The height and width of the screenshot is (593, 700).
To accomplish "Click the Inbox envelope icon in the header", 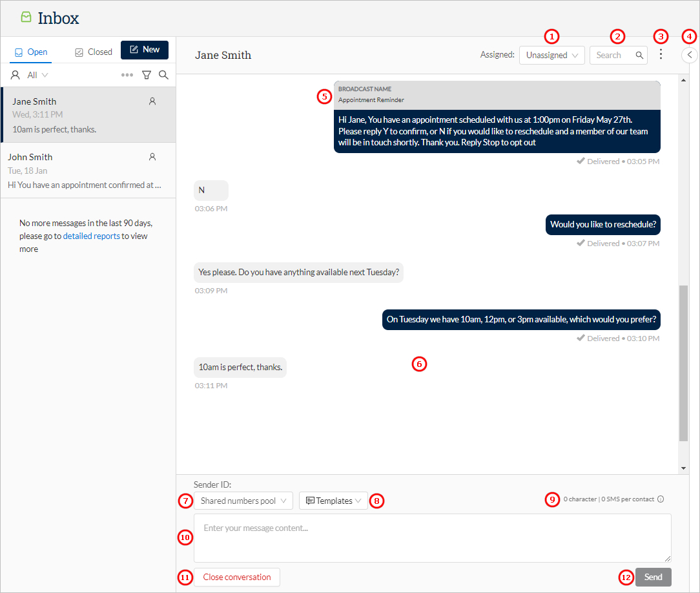I will coord(25,17).
